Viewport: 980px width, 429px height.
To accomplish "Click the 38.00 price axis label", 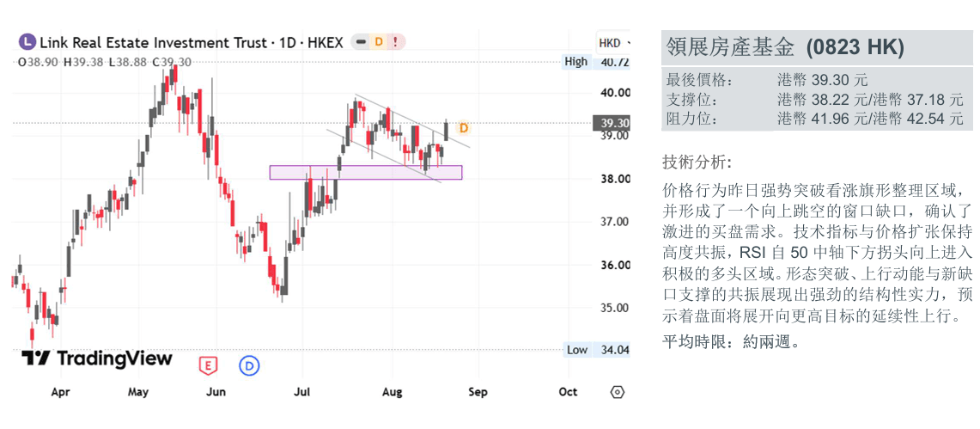I will (x=615, y=179).
